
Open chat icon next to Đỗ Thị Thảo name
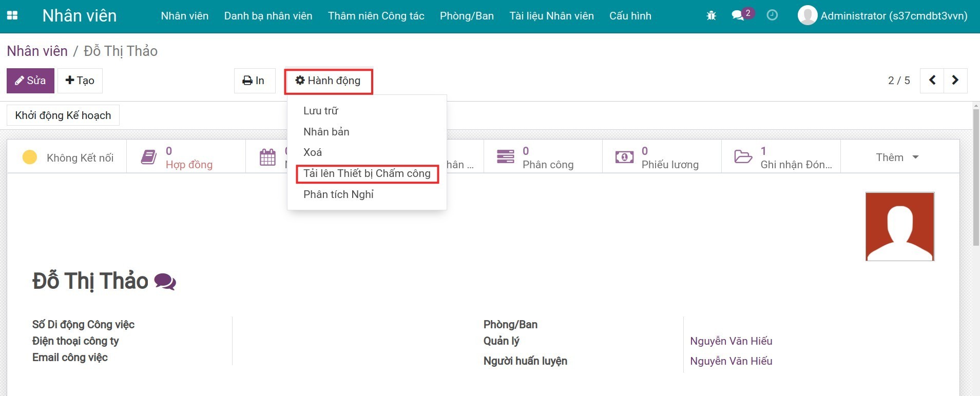[x=165, y=282]
